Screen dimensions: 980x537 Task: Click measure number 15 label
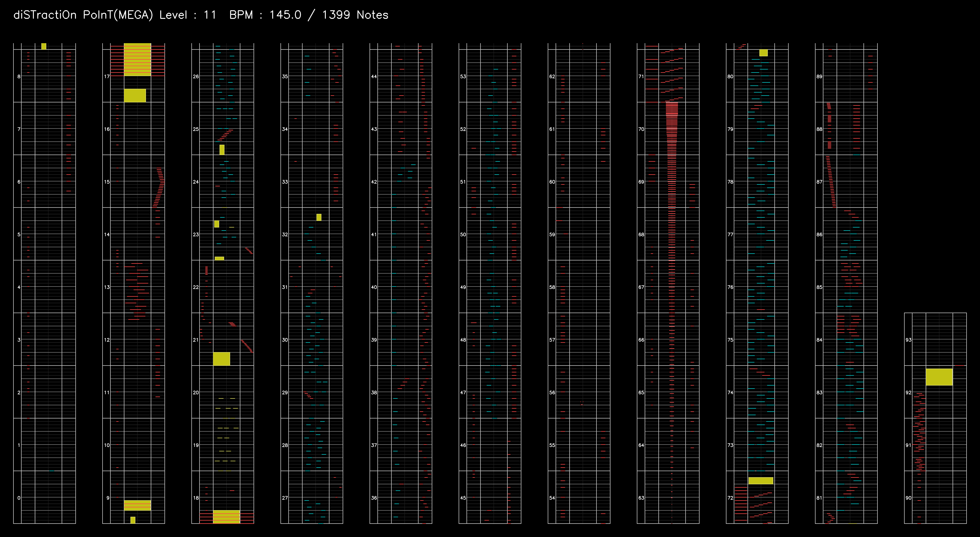point(107,182)
